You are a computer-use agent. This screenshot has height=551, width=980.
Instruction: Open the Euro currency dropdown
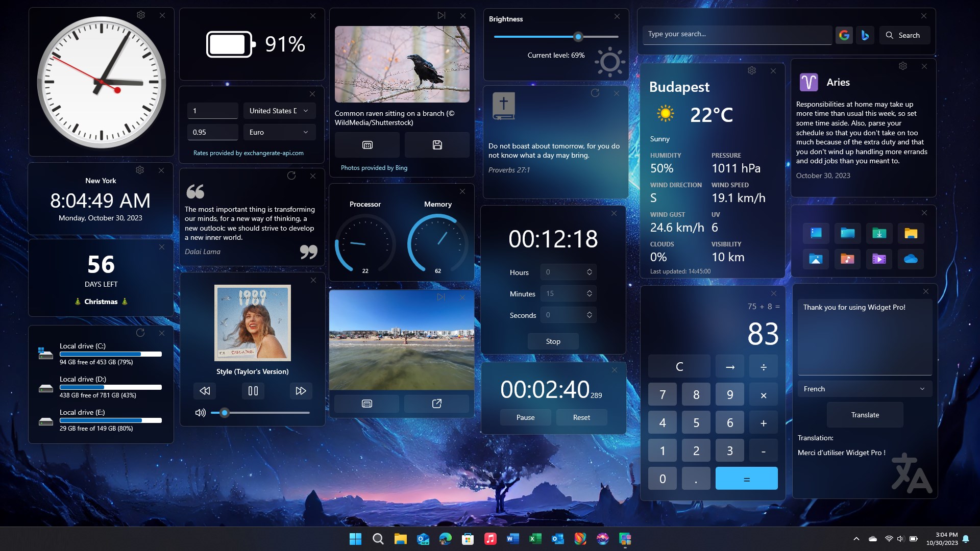[279, 132]
